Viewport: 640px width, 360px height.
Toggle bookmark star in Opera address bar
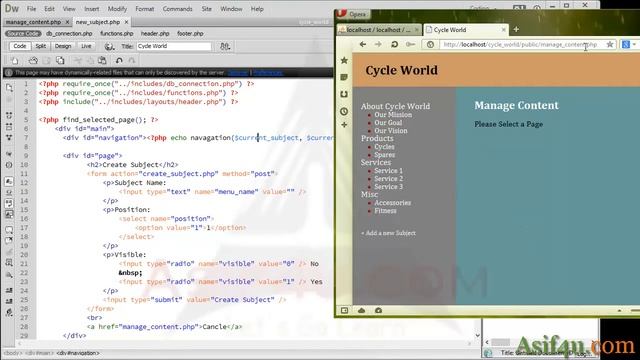click(610, 44)
